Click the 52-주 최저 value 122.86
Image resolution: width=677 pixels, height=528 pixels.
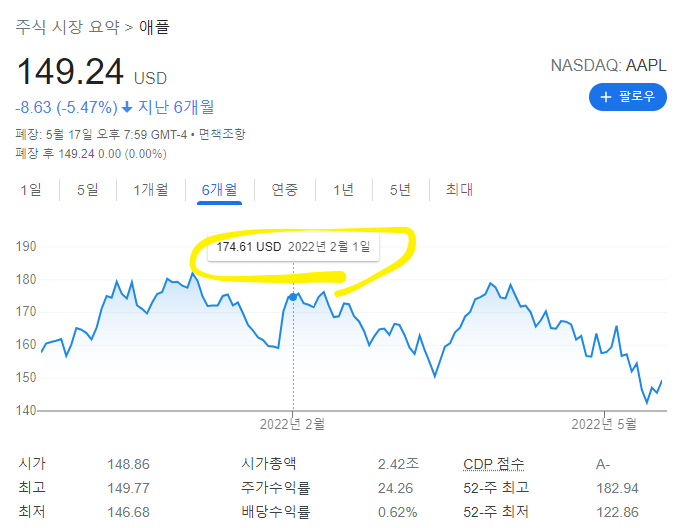pos(617,512)
